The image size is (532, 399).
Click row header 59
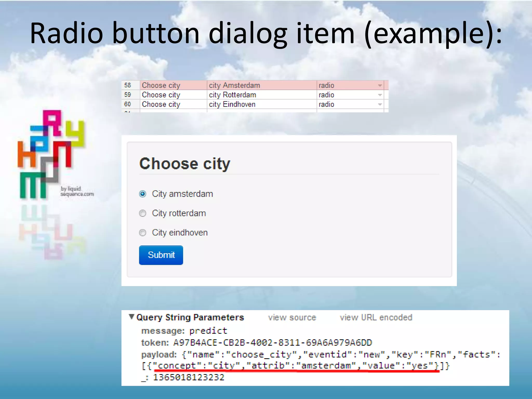coord(130,95)
